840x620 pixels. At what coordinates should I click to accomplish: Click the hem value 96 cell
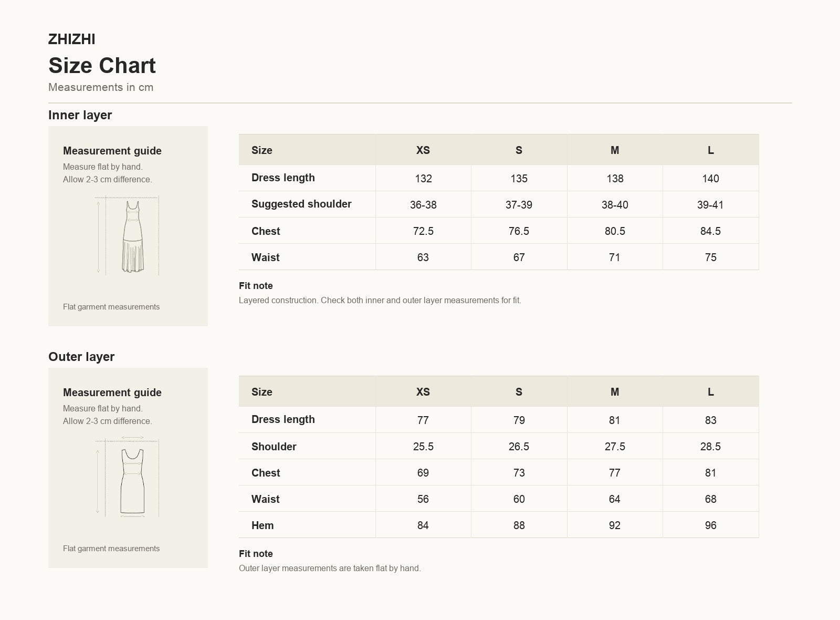point(710,525)
